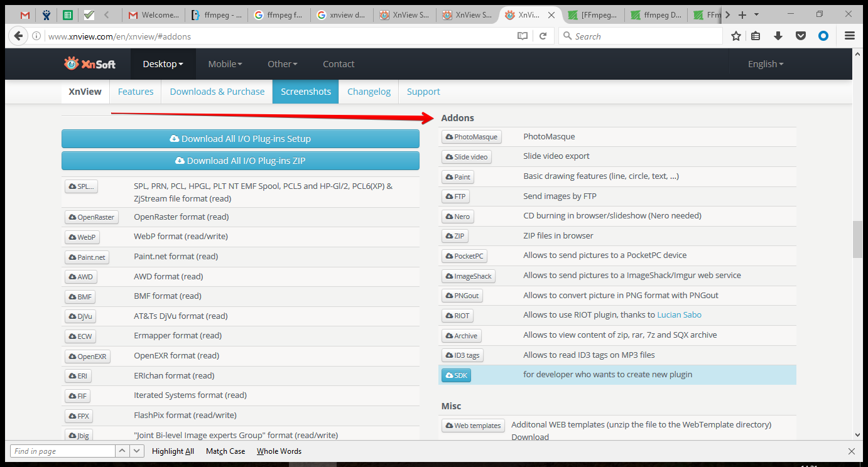868x467 pixels.
Task: Download the PNGout addon
Action: tap(462, 296)
